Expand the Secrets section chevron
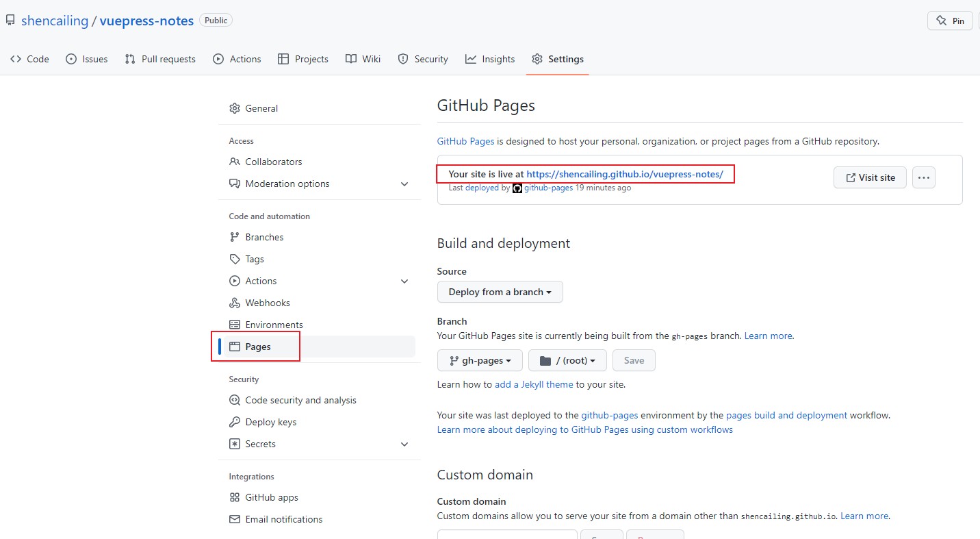980x539 pixels. coord(404,444)
